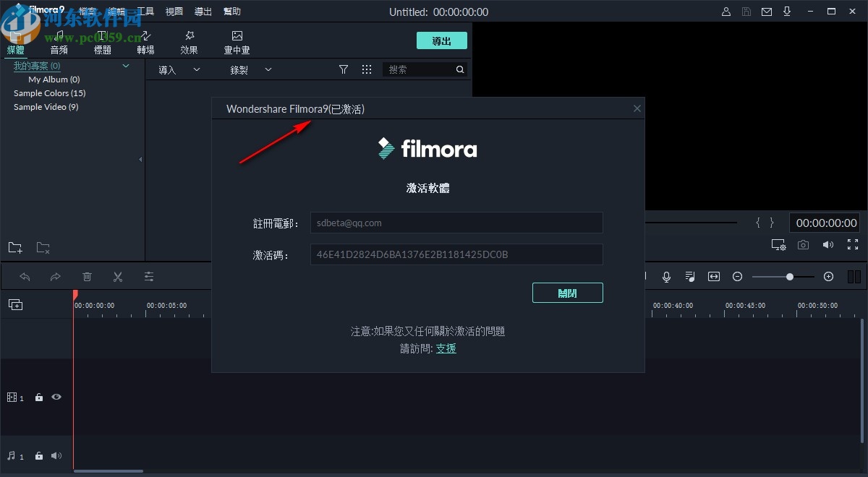The image size is (868, 477).
Task: Click the zoom to fit timeline icon
Action: coord(714,277)
